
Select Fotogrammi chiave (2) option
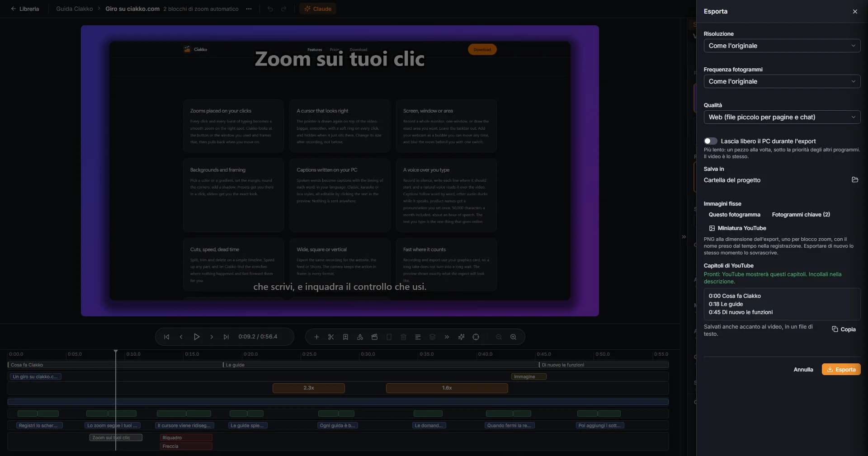[801, 215]
